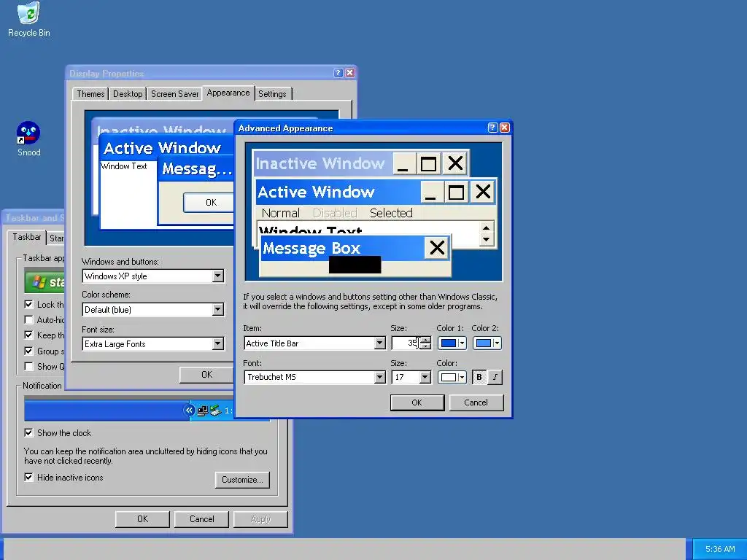747x560 pixels.
Task: Click the preview window scrollbar down arrow
Action: click(486, 239)
